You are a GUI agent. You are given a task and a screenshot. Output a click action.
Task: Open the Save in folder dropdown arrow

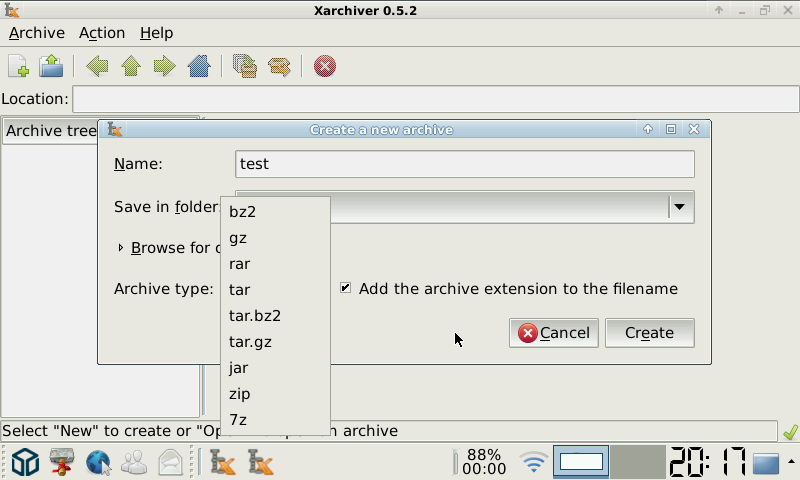(x=679, y=207)
